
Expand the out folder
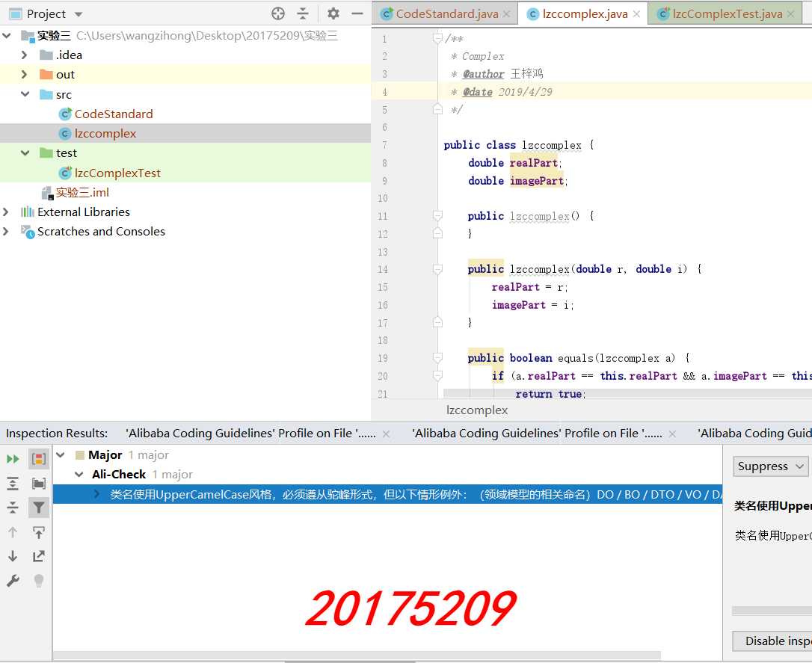[x=25, y=75]
